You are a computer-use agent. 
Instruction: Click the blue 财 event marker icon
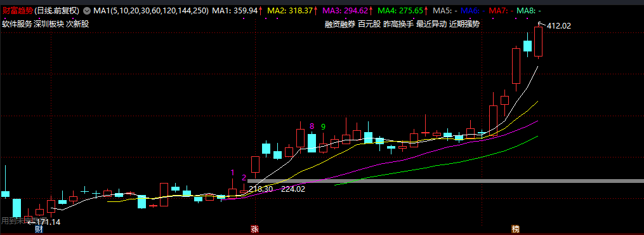click(39, 229)
